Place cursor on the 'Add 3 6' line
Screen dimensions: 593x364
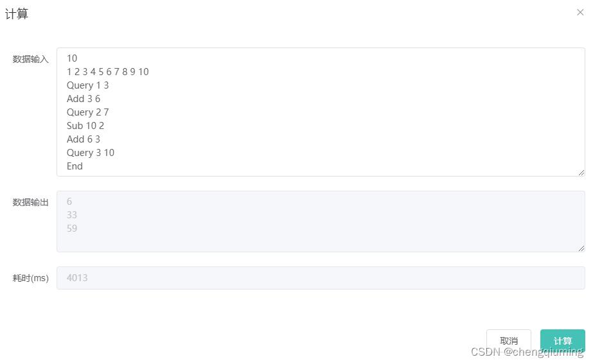tap(84, 99)
